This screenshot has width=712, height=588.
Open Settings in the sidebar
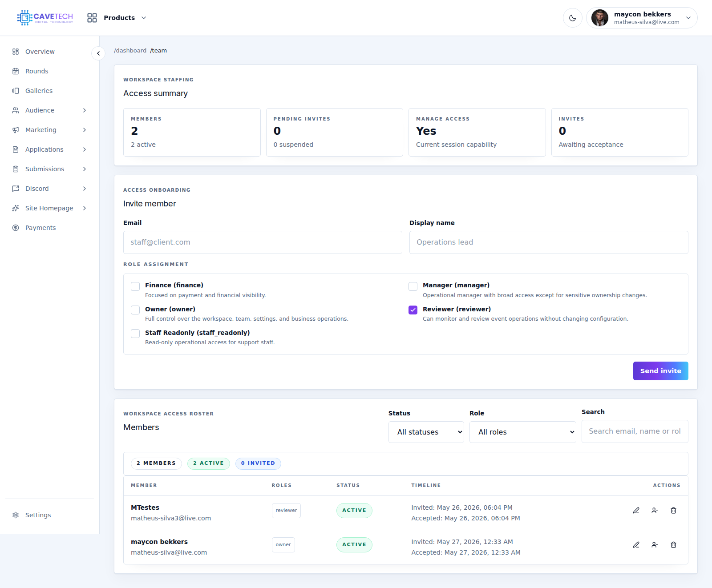click(x=49, y=515)
